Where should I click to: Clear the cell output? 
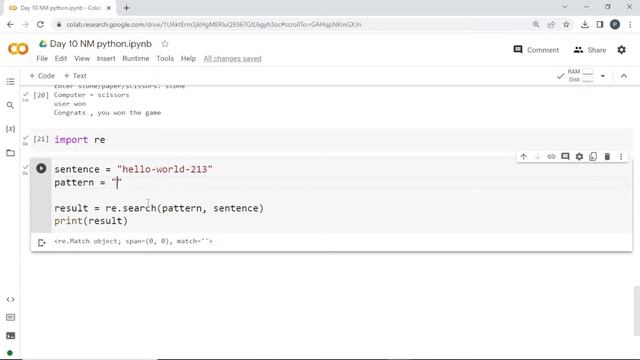pyautogui.click(x=41, y=243)
